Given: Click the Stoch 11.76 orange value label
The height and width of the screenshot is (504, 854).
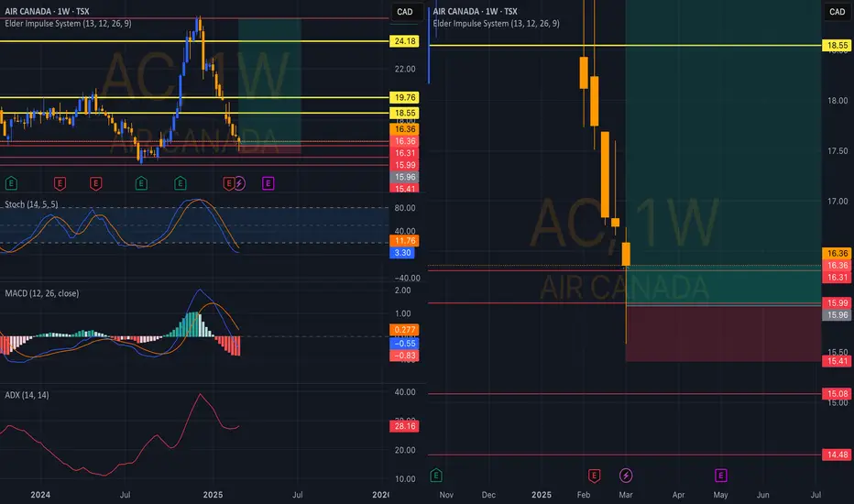Looking at the screenshot, I should coord(405,241).
